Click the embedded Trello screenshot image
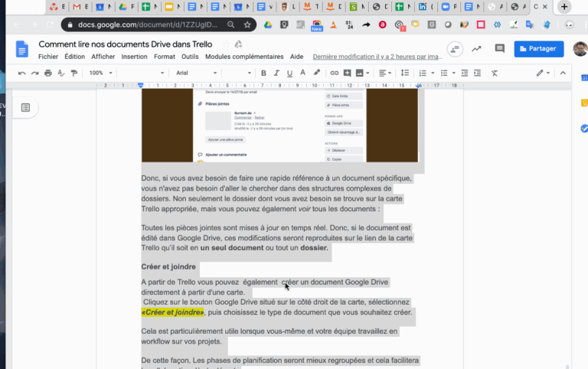Viewport: 588px width, 369px height. [x=279, y=126]
